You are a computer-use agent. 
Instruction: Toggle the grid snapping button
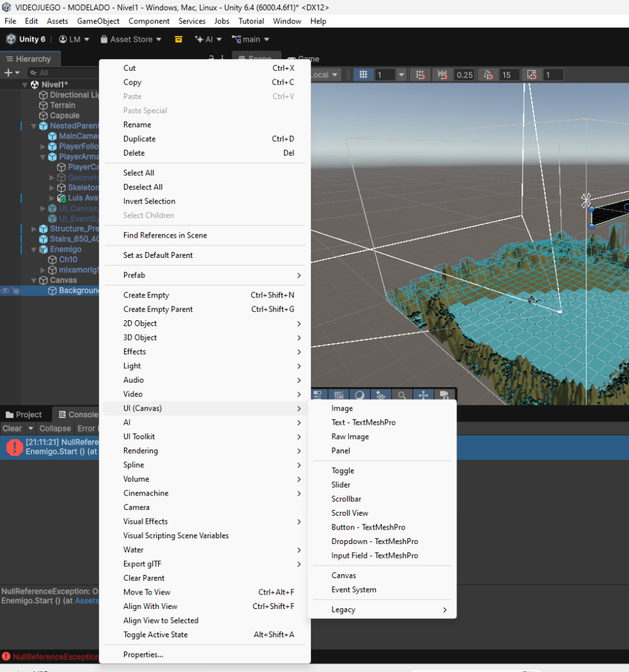(x=363, y=75)
